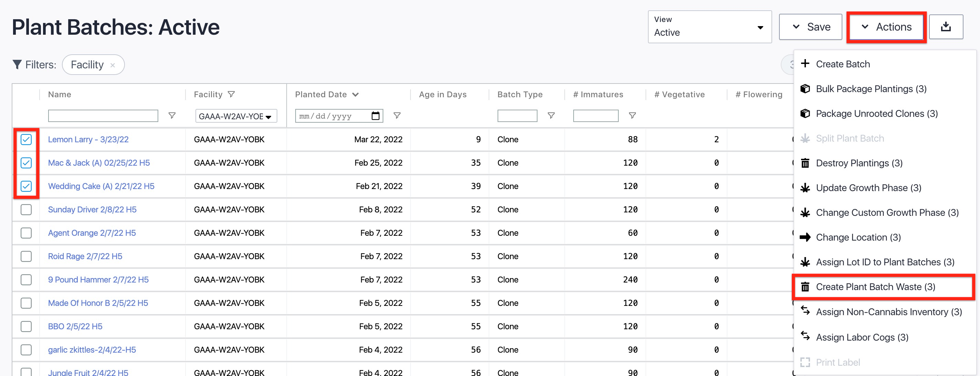Click the filter funnel beside Planted Date input
Viewport: 980px width, 376px height.
coord(397,115)
